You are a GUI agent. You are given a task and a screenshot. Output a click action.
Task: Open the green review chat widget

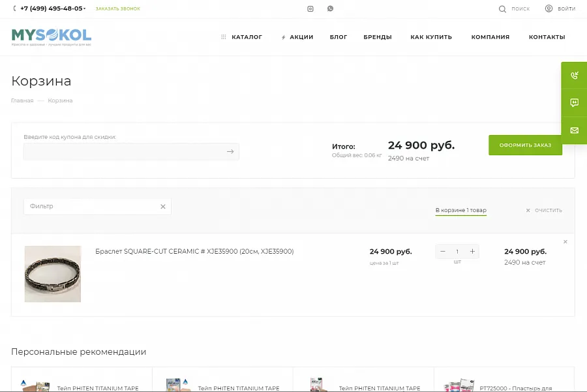574,102
